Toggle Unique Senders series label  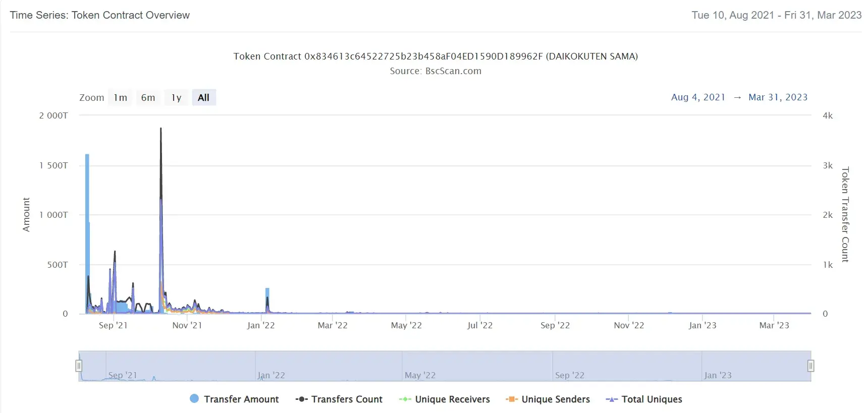coord(556,399)
